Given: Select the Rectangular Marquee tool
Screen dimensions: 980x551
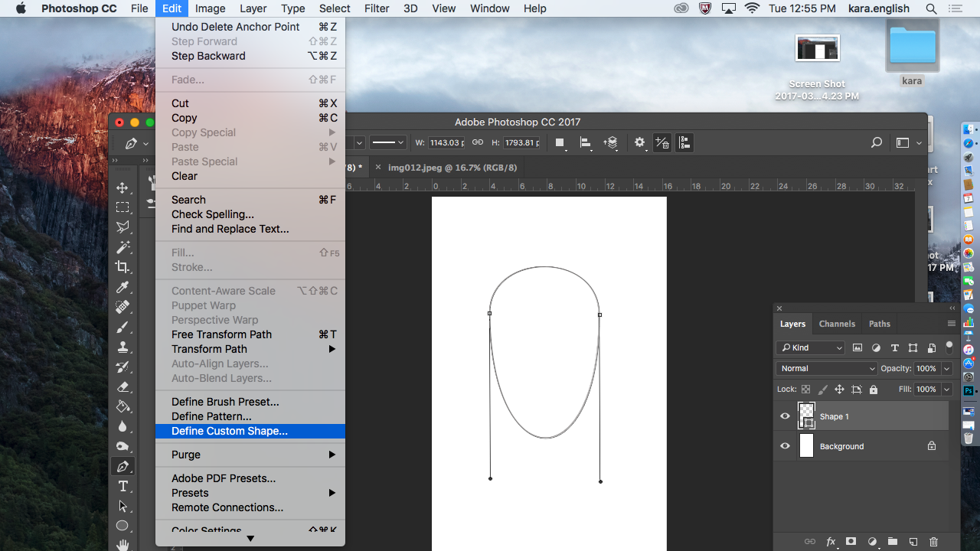Looking at the screenshot, I should [x=123, y=207].
